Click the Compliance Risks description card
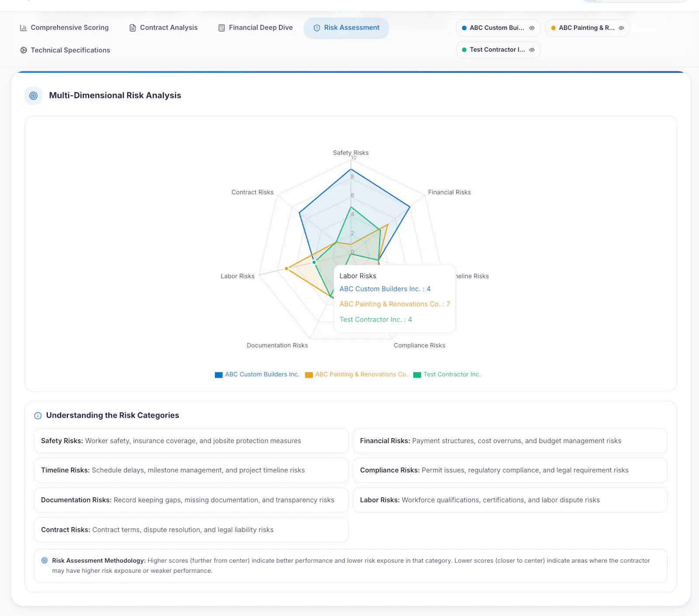The width and height of the screenshot is (699, 616). [x=510, y=470]
